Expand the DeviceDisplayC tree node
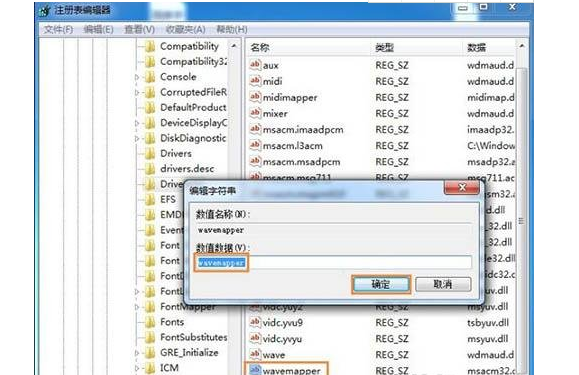 [x=137, y=123]
